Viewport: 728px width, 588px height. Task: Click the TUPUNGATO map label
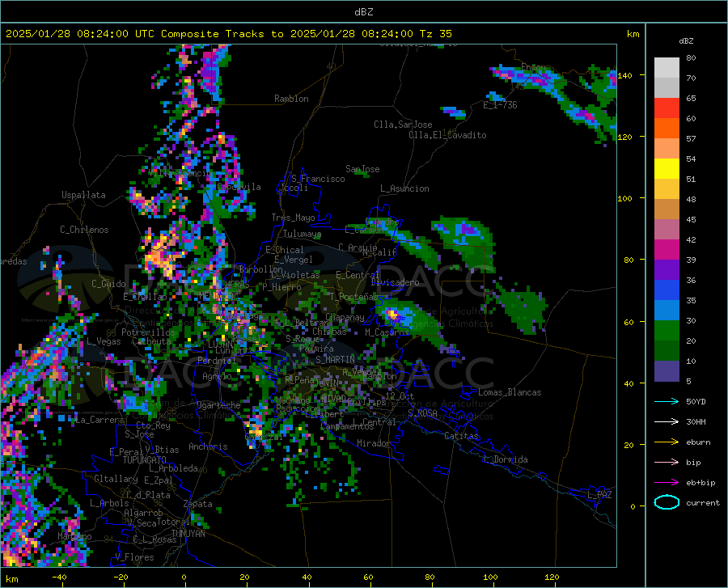pyautogui.click(x=145, y=460)
